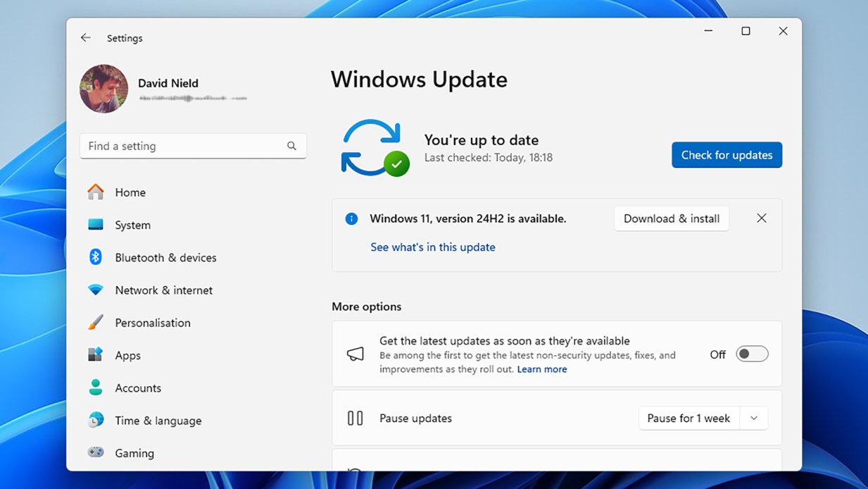
Task: Open Network & internet via its globe icon
Action: pos(96,290)
